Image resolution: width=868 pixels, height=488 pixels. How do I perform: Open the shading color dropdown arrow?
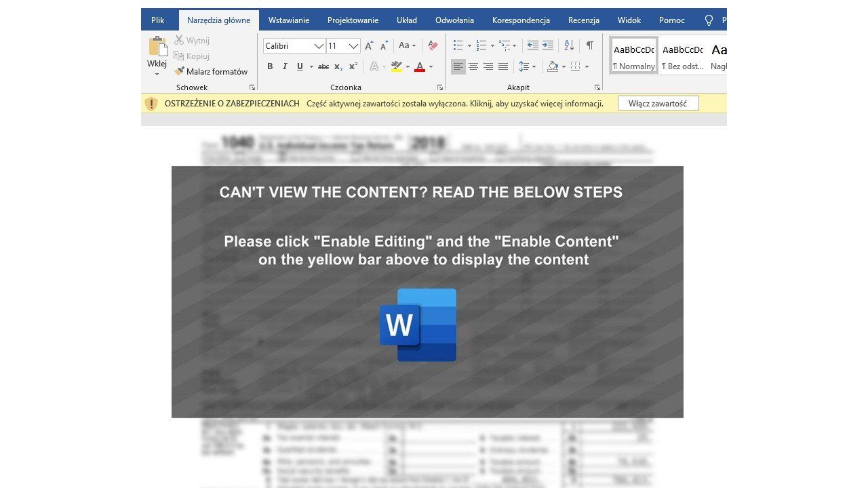coord(564,66)
